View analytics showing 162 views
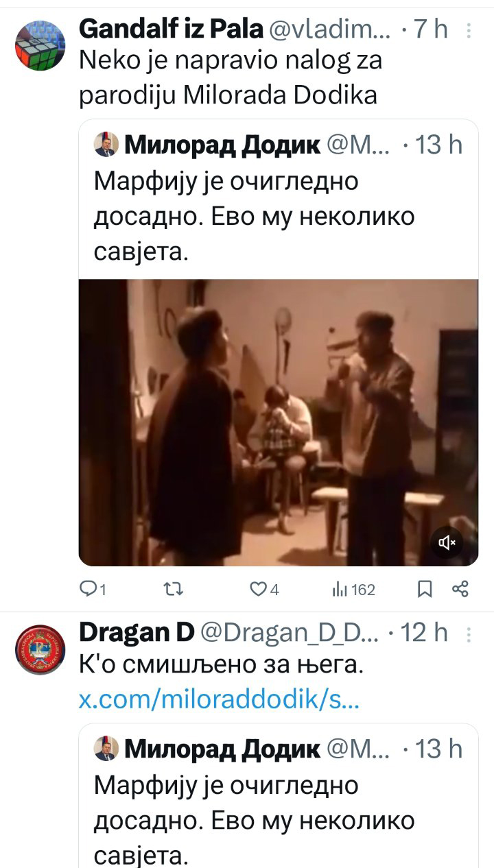Screen dimensions: 494x868 coord(353,589)
